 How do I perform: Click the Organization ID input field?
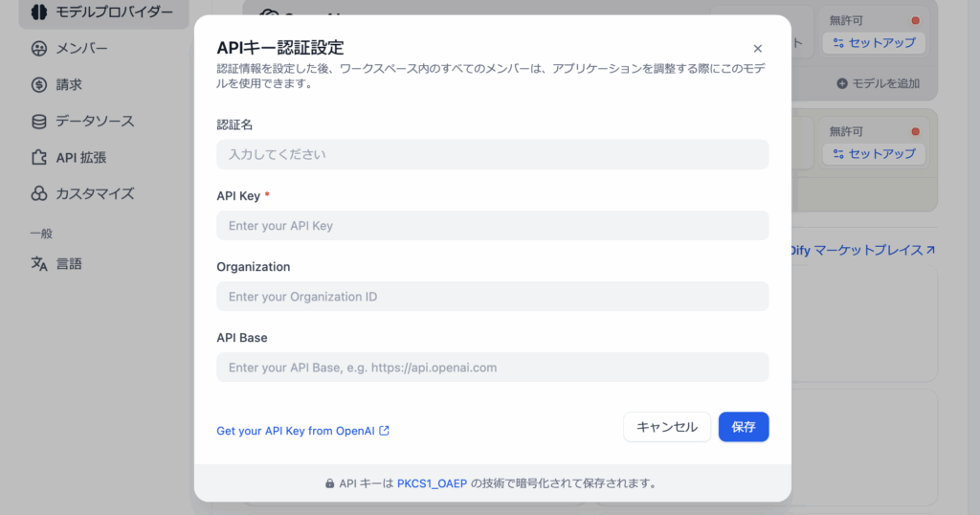(492, 297)
